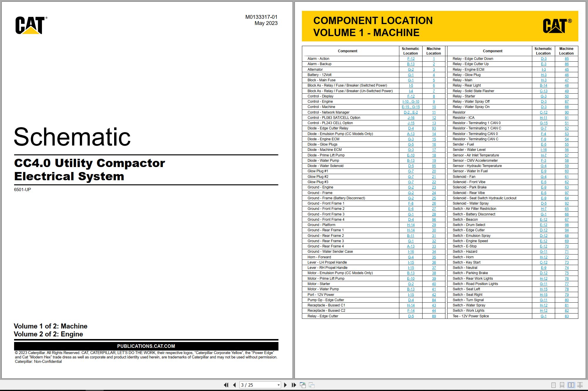588x391 pixels.
Task: Click machine location 20 for Glow Plug #1
Action: (434, 171)
